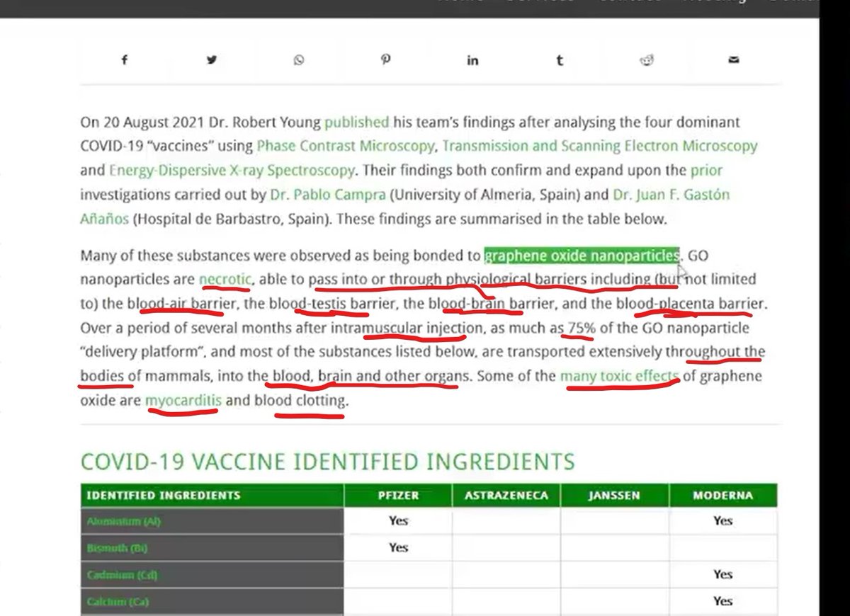
Task: Follow the 'many toxic effects' link
Action: [x=618, y=376]
